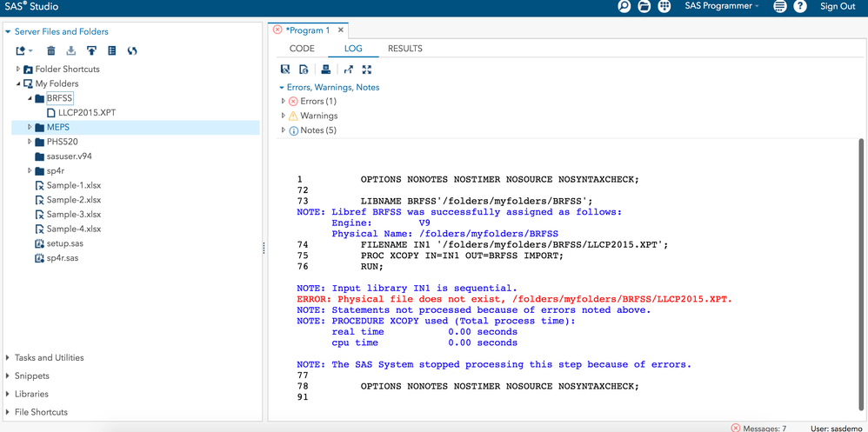The image size is (868, 432).
Task: Open the Help question mark icon
Action: (x=800, y=7)
